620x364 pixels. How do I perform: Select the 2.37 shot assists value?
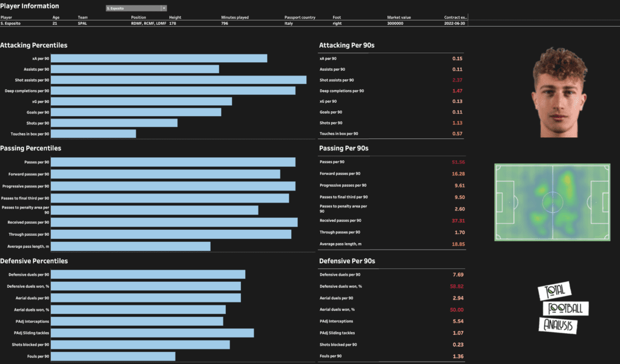(457, 80)
